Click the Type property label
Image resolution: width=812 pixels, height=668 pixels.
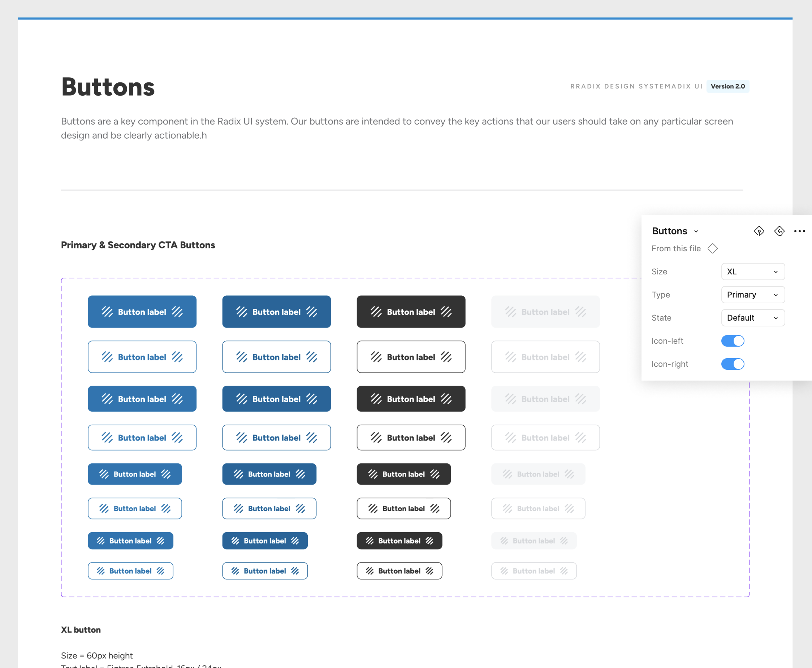(660, 295)
